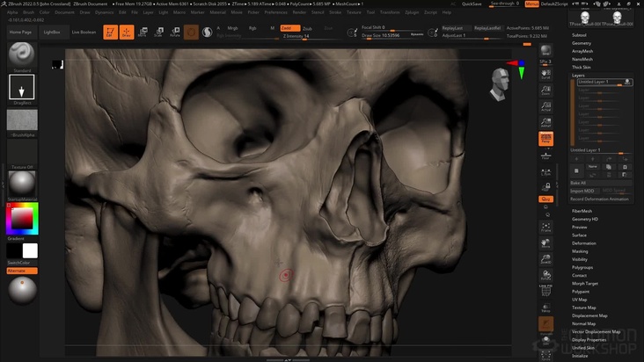Toggle Live Boolean
Image resolution: width=644 pixels, height=362 pixels.
point(84,32)
